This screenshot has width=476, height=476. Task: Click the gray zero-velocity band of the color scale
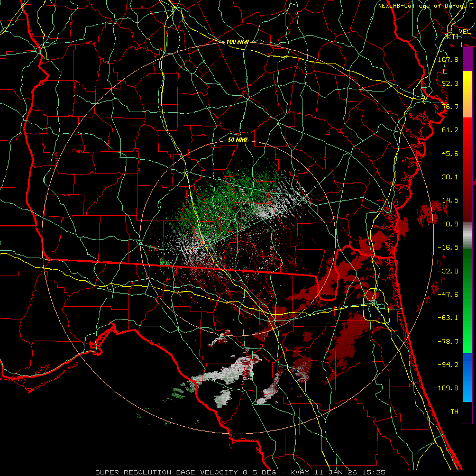tap(467, 235)
